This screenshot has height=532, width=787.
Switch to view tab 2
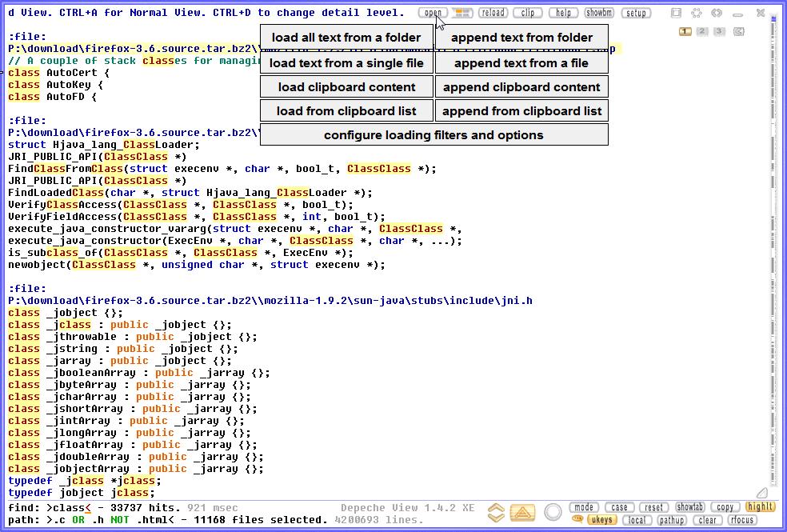(701, 31)
